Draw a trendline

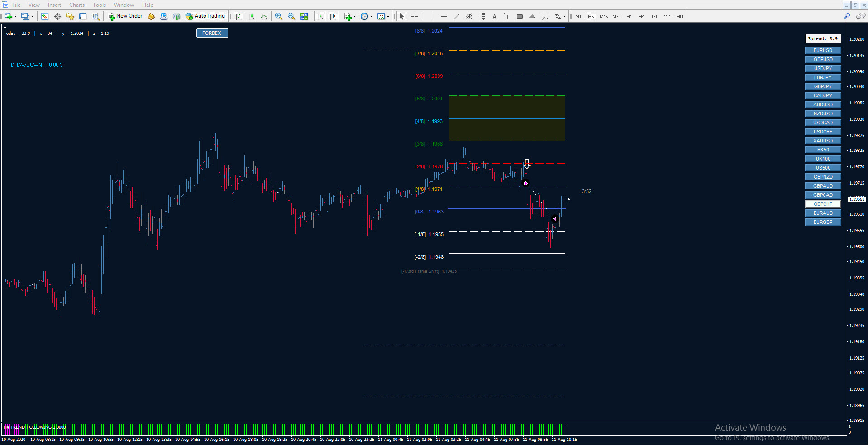point(457,16)
